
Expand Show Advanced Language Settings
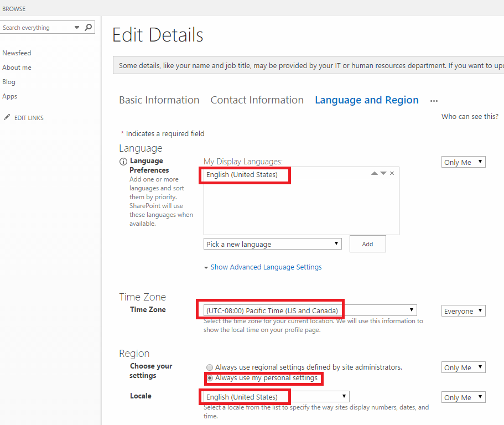[266, 267]
